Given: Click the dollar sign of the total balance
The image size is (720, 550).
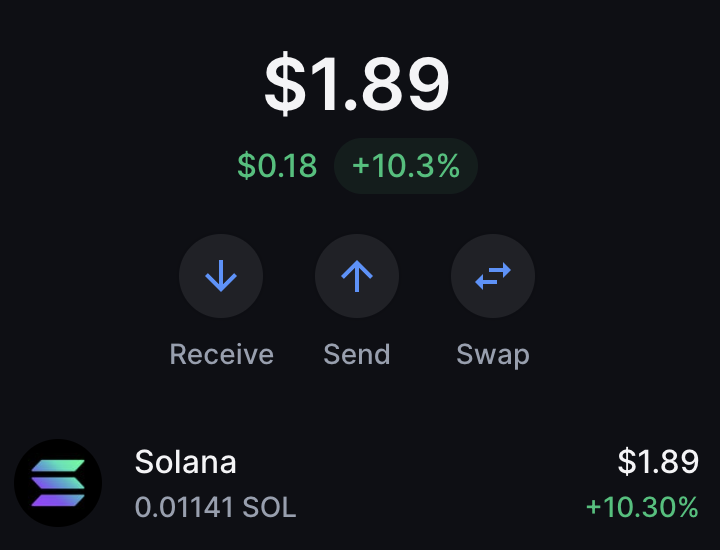Looking at the screenshot, I should (285, 84).
